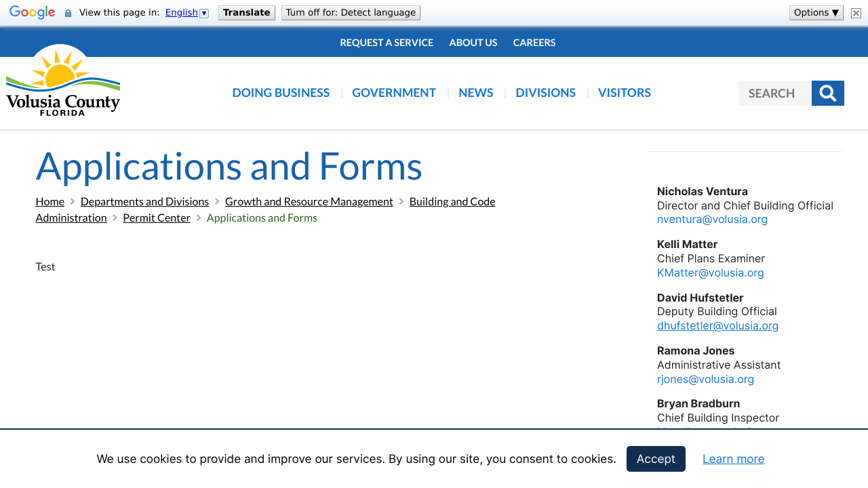Open the English language dropdown

pos(186,13)
